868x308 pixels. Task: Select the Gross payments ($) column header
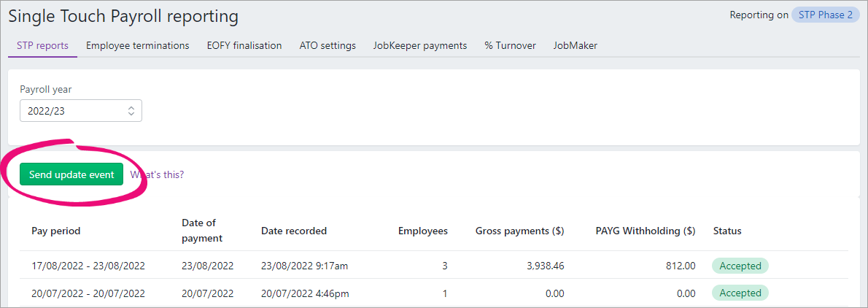pyautogui.click(x=520, y=231)
